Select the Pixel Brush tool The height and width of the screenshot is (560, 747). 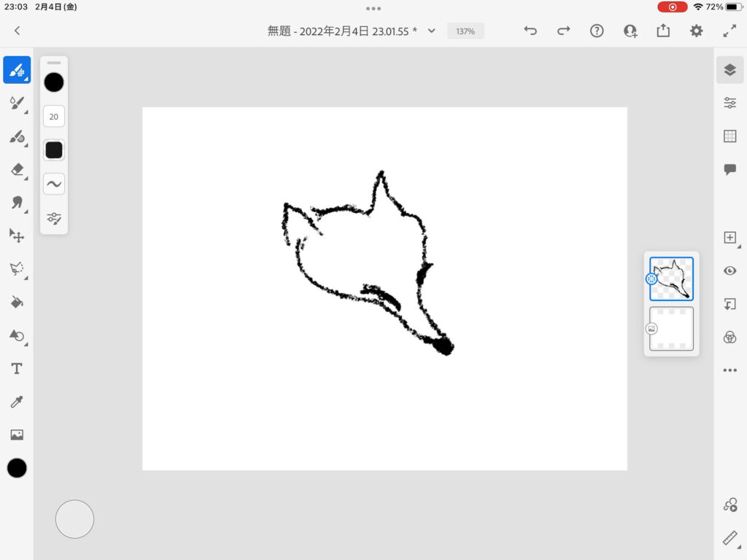pos(17,70)
